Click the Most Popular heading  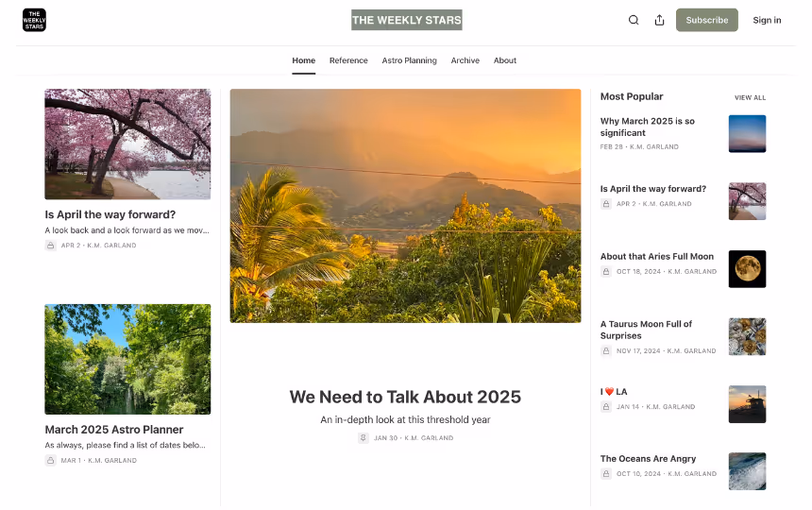(x=632, y=97)
